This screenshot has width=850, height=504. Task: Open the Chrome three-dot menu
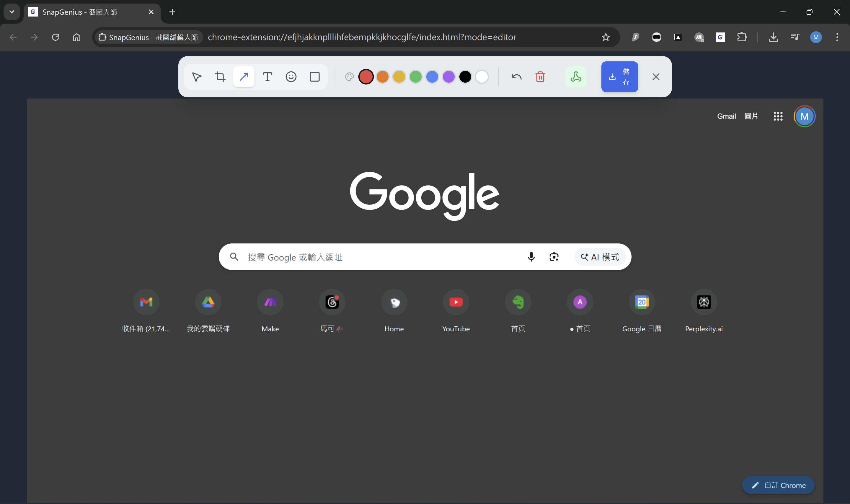(837, 37)
